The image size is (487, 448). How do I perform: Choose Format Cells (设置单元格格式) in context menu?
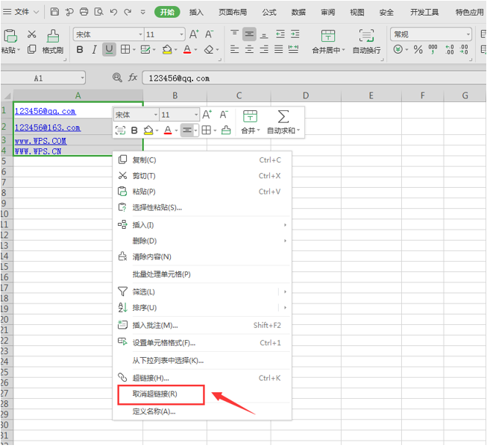point(202,343)
